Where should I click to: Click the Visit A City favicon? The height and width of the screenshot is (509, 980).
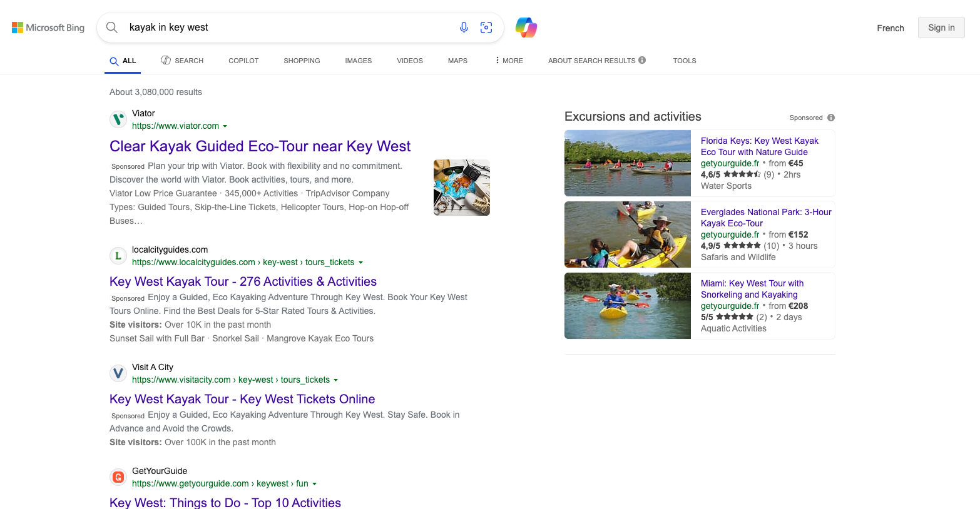coord(118,373)
